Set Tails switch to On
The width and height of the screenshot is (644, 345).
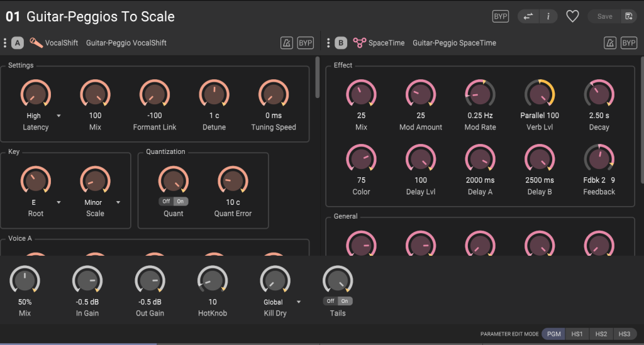(345, 300)
